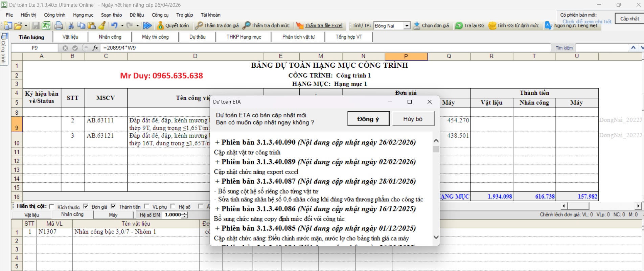Click Thẩm tra đơn giá magnifier tool
Image resolution: width=644 pixels, height=271 pixels.
coord(217,26)
